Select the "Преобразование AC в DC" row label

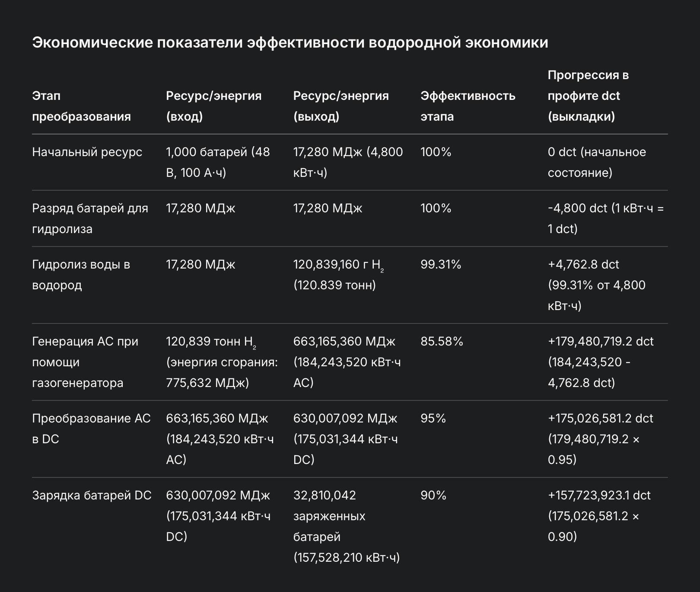tap(91, 429)
